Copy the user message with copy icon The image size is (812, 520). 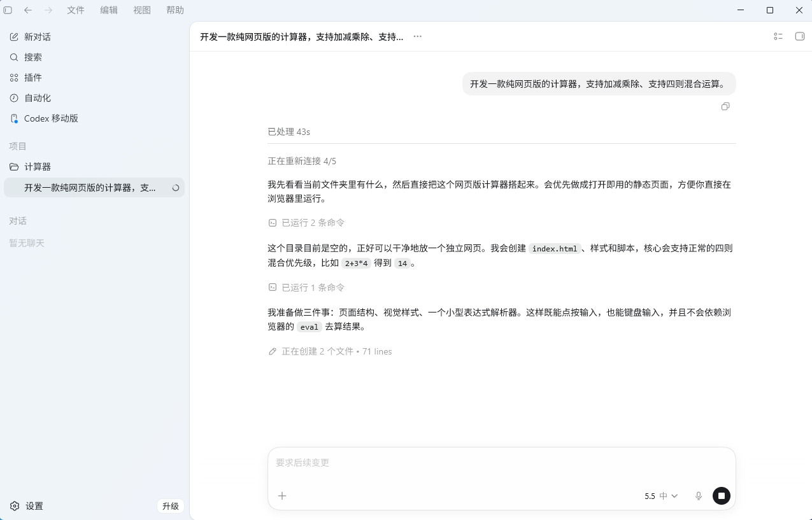coord(725,106)
